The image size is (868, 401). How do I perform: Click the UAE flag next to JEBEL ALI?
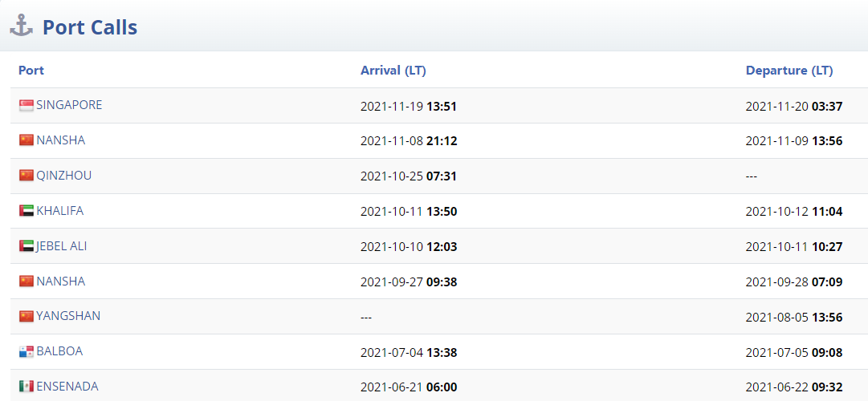point(26,246)
